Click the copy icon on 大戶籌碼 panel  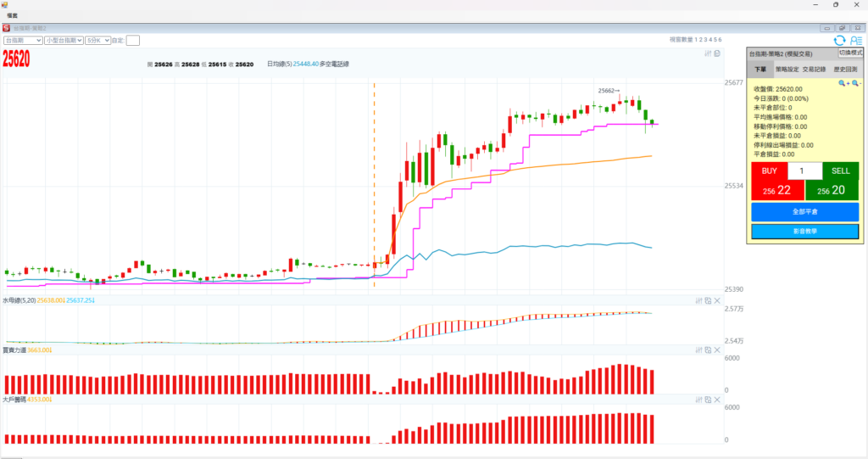point(708,399)
